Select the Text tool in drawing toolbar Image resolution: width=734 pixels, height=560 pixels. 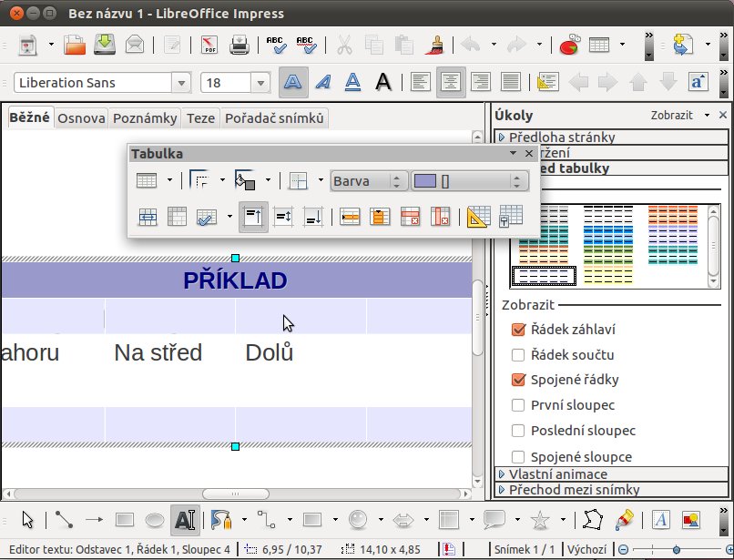point(185,520)
